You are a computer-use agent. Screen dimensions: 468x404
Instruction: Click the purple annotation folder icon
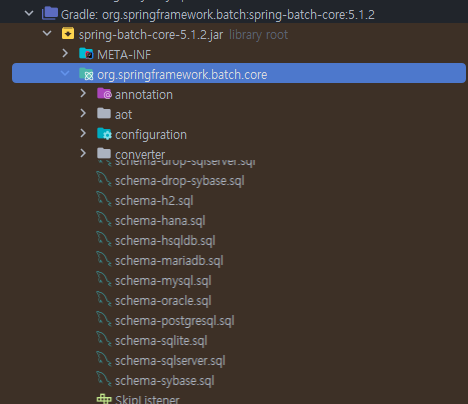pos(104,94)
